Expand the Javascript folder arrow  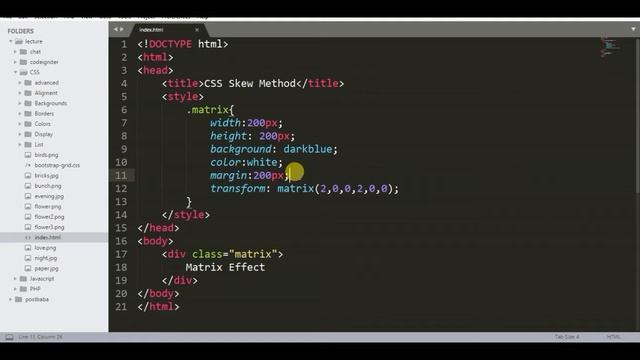(x=16, y=279)
